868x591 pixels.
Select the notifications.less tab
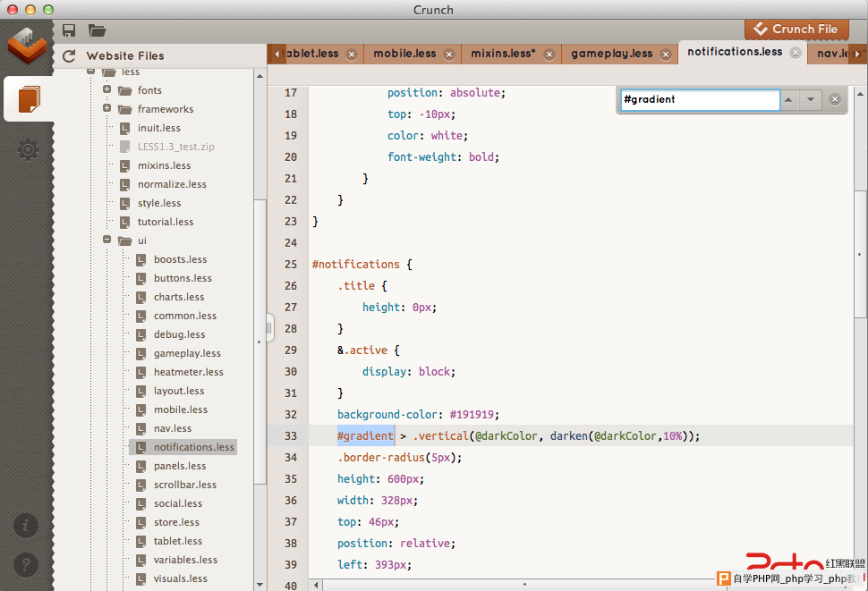click(x=735, y=52)
